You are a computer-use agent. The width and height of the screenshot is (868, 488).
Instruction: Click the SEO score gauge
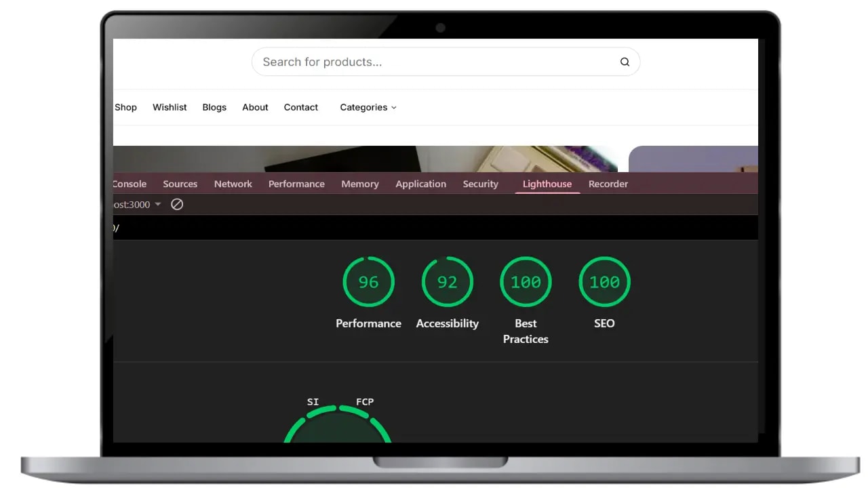(604, 282)
